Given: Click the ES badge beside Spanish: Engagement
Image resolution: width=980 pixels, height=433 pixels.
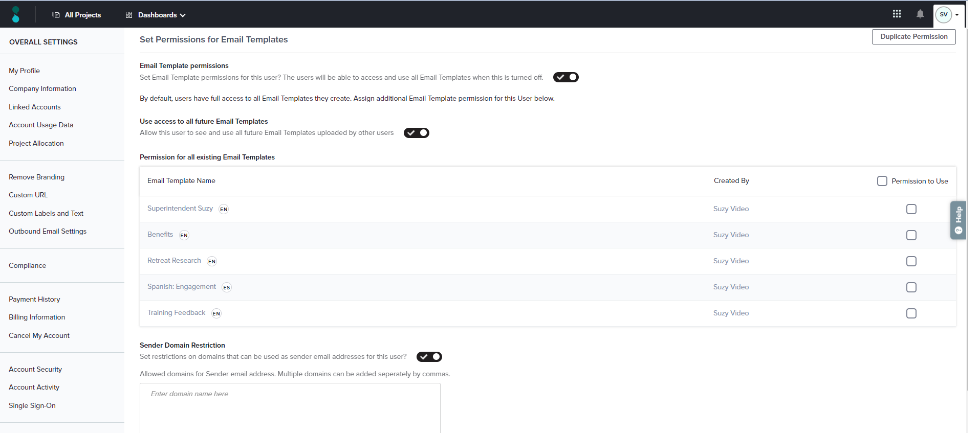Looking at the screenshot, I should click(x=227, y=287).
